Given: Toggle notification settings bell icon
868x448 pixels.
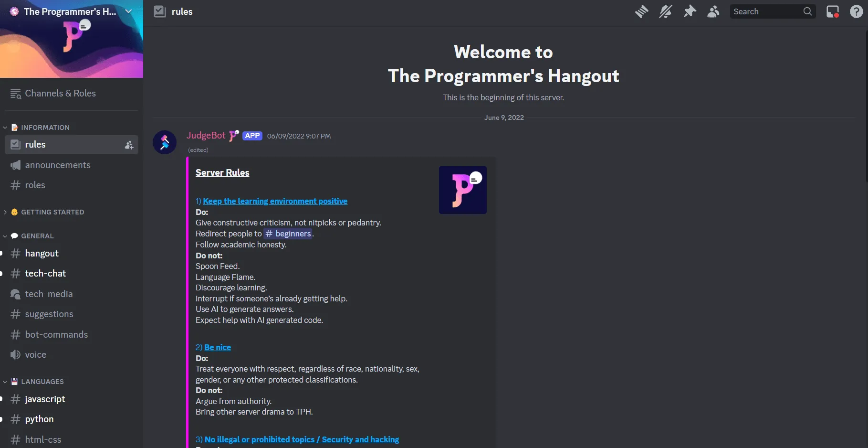Looking at the screenshot, I should click(x=666, y=11).
